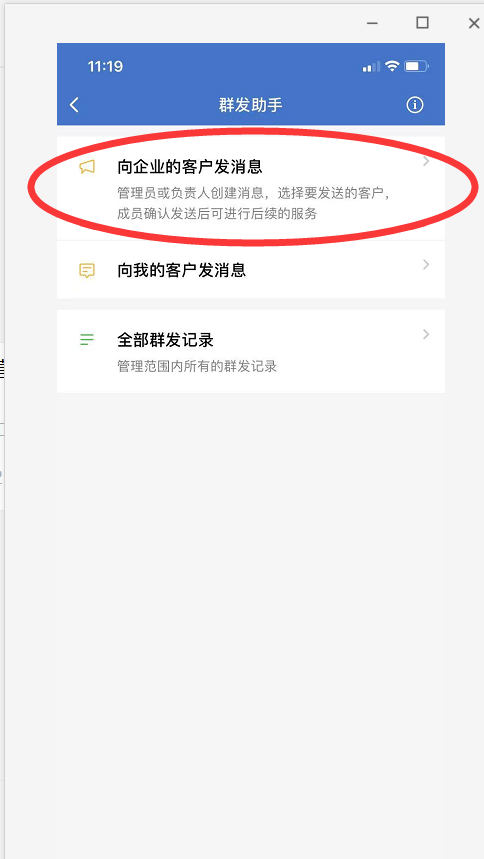Expand chevron beside 向我的客户发消息

426,265
